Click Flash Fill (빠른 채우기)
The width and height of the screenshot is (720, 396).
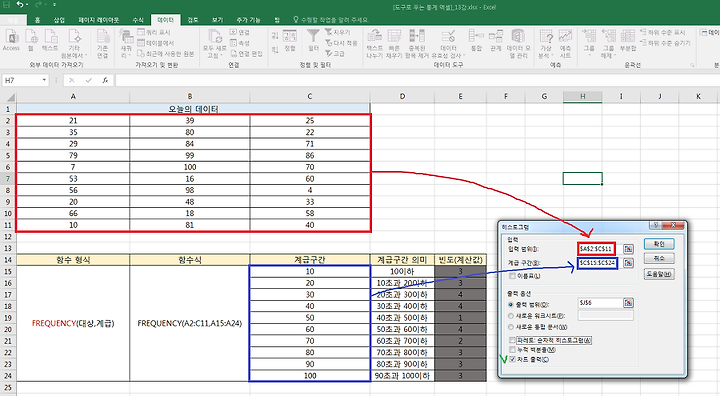pos(394,44)
